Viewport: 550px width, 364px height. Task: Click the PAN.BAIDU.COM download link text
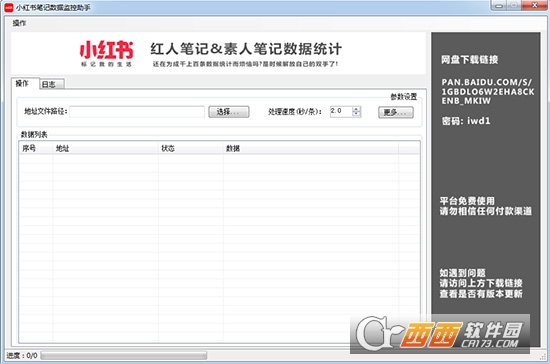(x=488, y=92)
